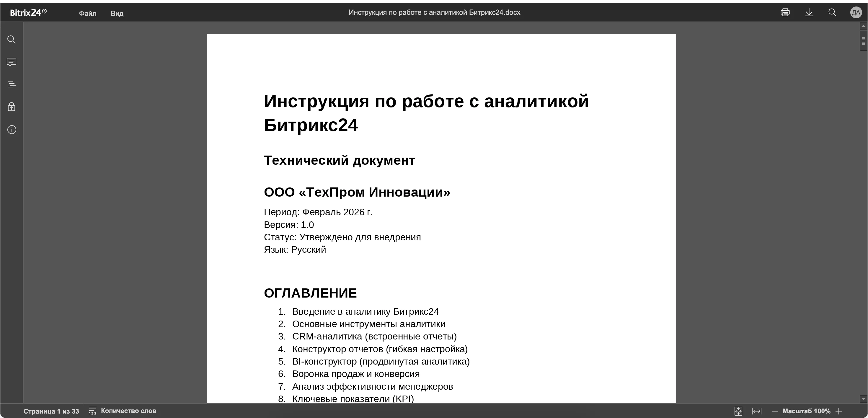Fit page to window icon
The image size is (868, 418).
tap(738, 411)
